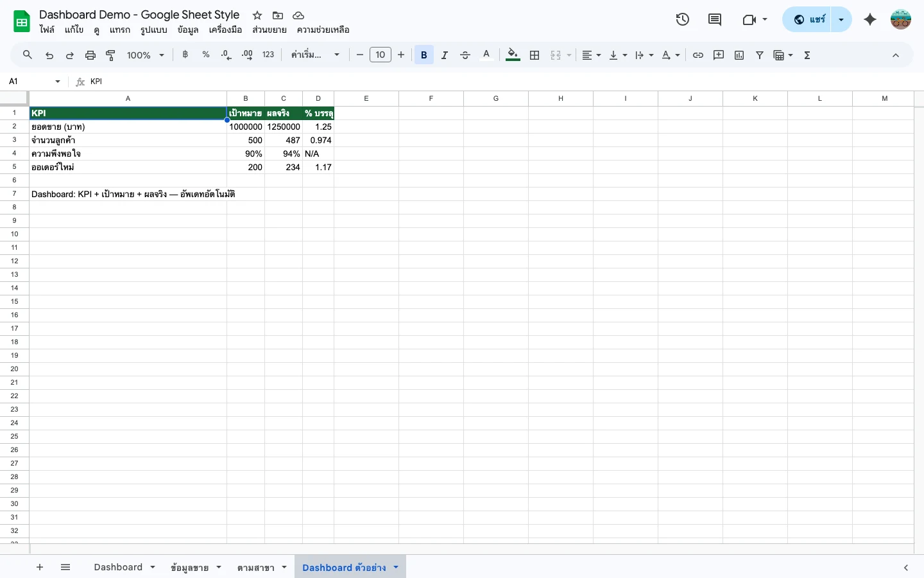Toggle strikethrough on the selected cell
Screen dimensions: 924x578
[x=465, y=55]
